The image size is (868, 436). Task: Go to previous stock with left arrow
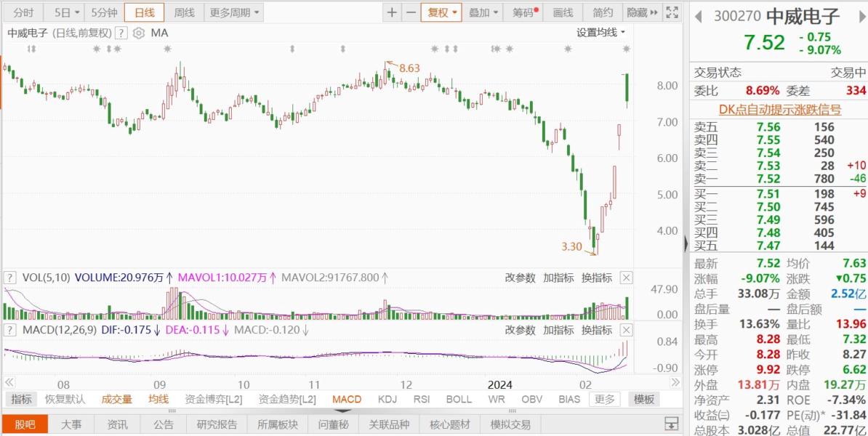(699, 17)
